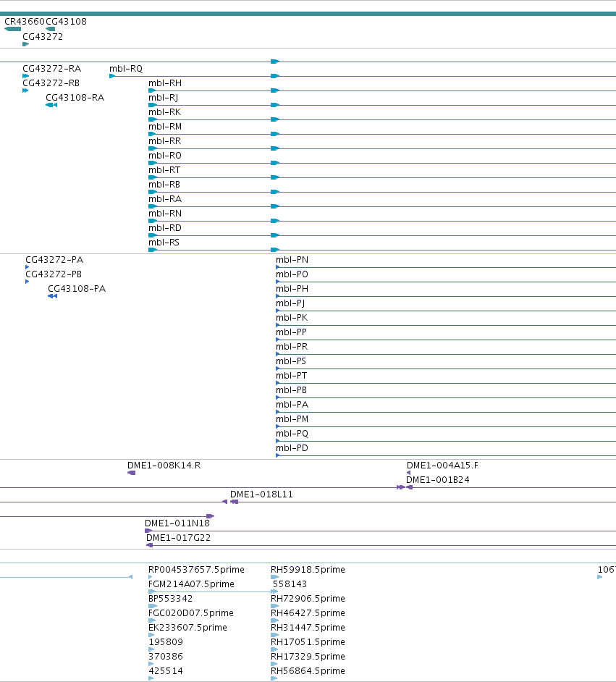This screenshot has width=616, height=682.
Task: Click the mbl-RD transcript
Action: [x=165, y=228]
